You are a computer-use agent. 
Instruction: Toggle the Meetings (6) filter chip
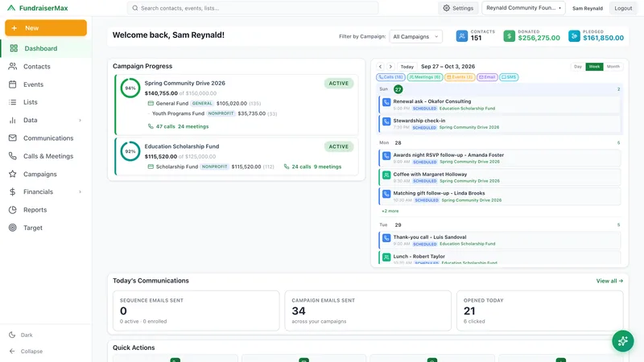(425, 77)
